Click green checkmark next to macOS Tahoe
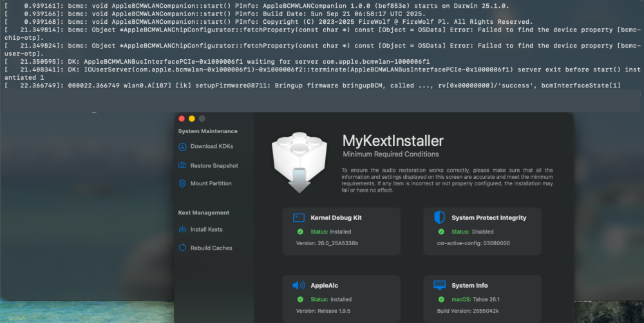Screen dimensions: 644x323 tap(441, 299)
